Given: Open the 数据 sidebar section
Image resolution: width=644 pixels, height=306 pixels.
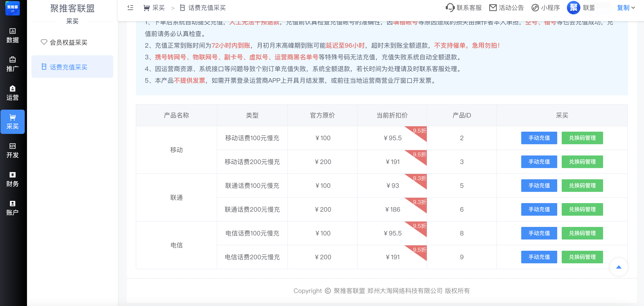Looking at the screenshot, I should (13, 35).
